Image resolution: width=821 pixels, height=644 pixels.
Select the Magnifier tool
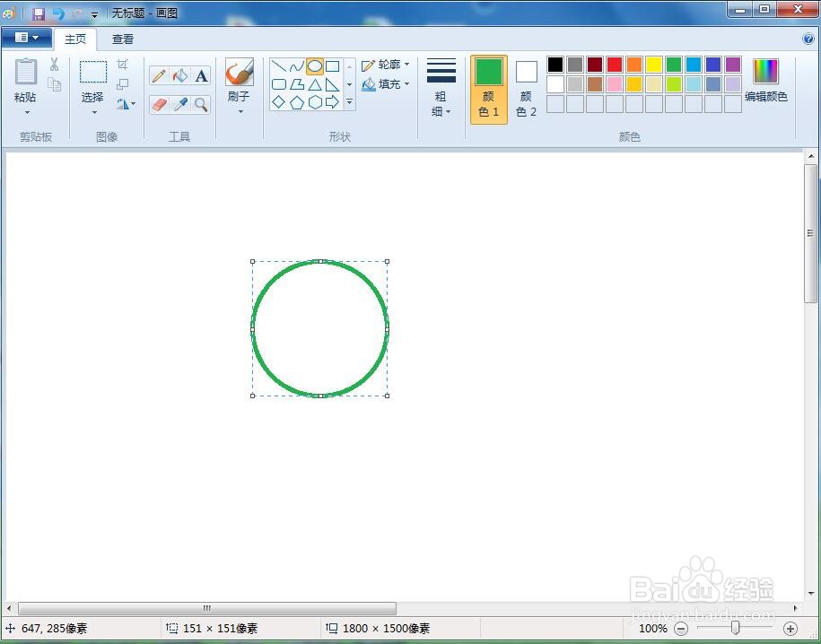[201, 105]
